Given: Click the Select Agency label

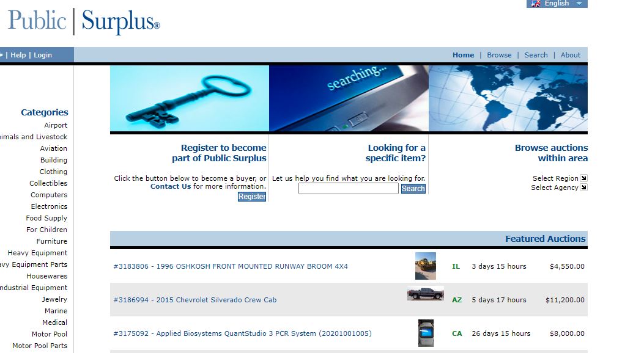Looking at the screenshot, I should [555, 187].
